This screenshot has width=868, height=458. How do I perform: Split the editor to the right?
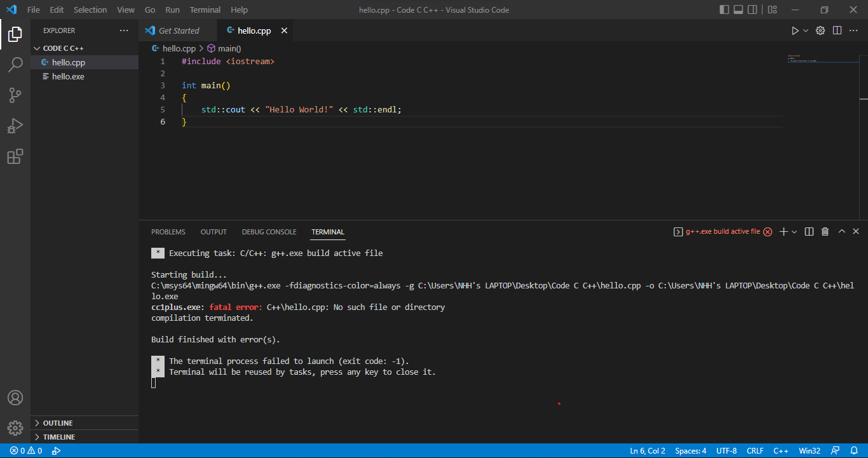point(837,30)
